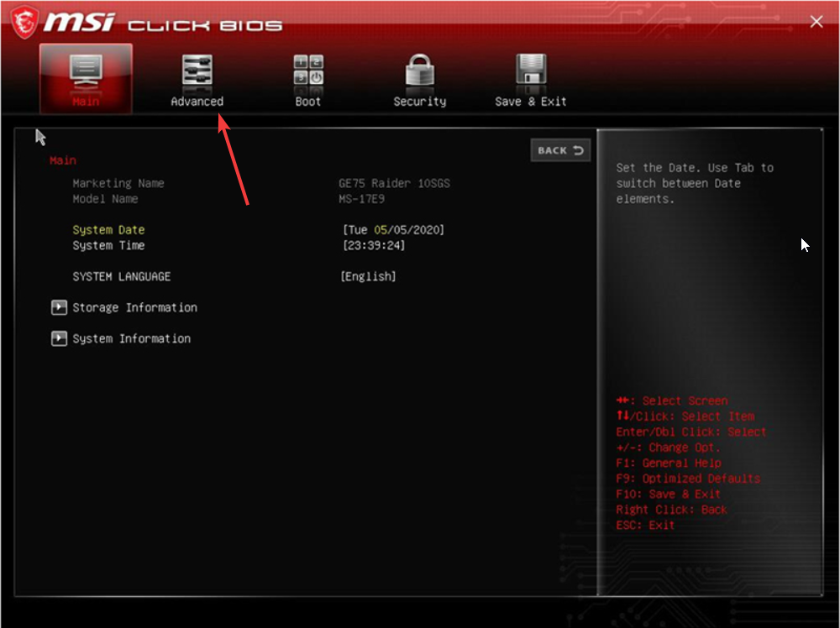Select the SYSTEM LANGUAGE setting
The image size is (840, 628).
(122, 277)
